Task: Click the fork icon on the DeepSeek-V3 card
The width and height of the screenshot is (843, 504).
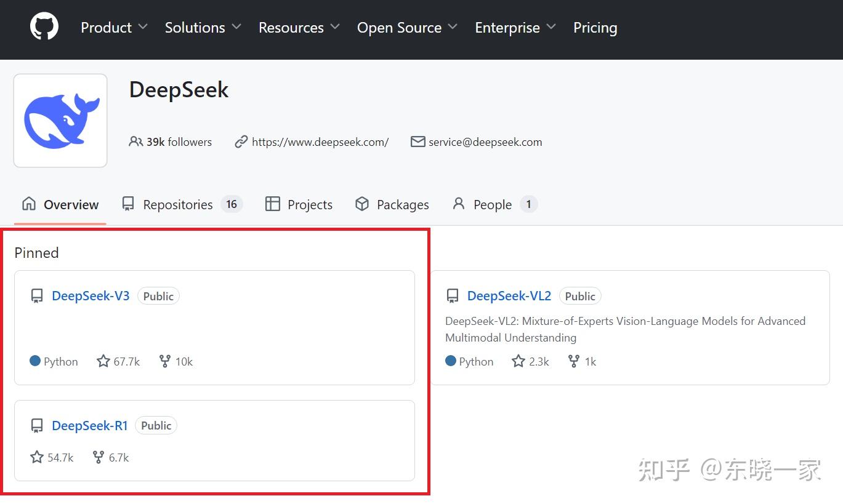Action: click(164, 361)
